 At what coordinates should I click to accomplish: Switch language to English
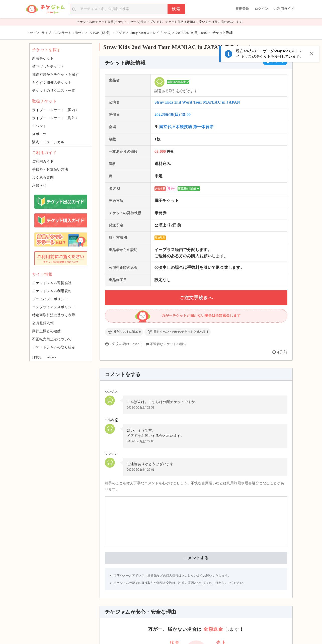(x=51, y=357)
